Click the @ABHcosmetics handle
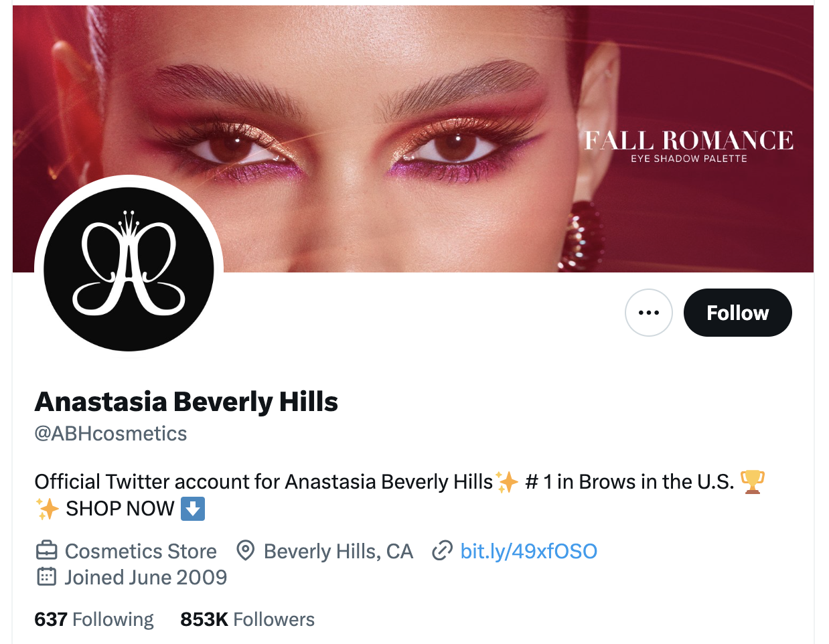829x644 pixels. 110,434
